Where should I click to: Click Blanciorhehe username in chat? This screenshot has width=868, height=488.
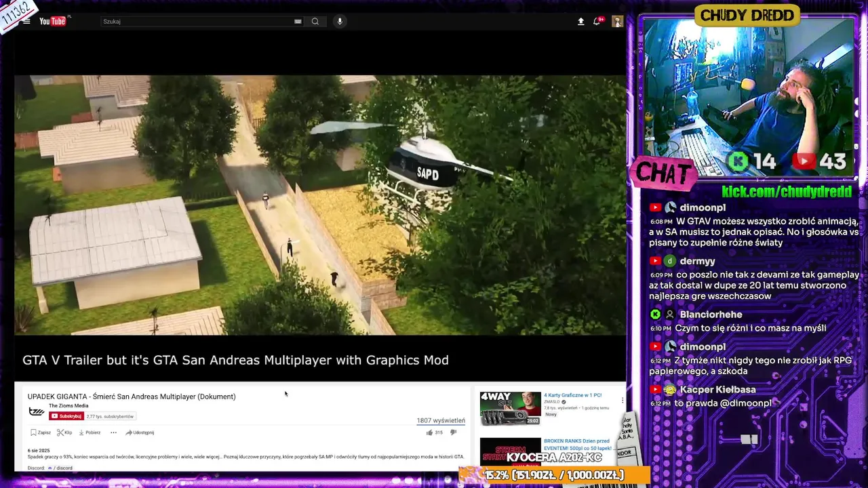[711, 314]
